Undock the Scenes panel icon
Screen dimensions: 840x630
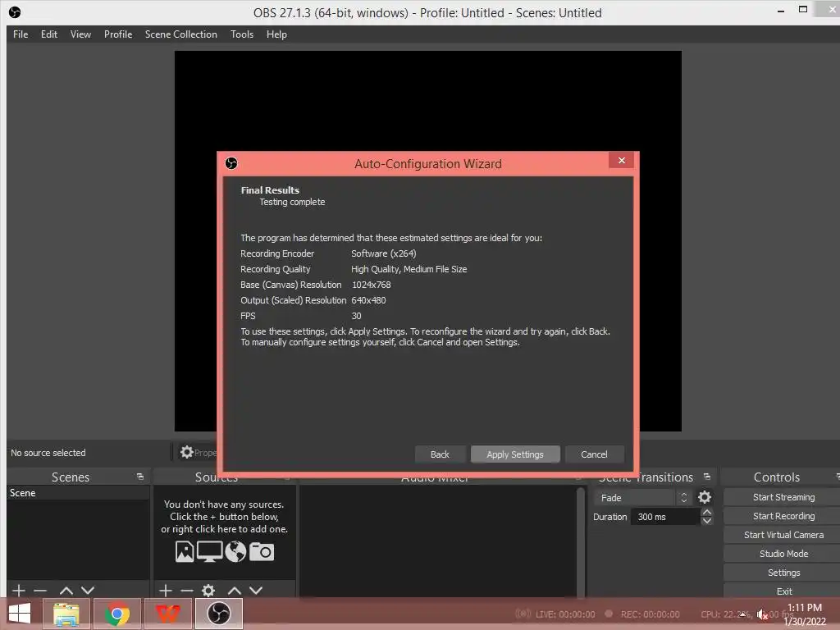tap(140, 477)
